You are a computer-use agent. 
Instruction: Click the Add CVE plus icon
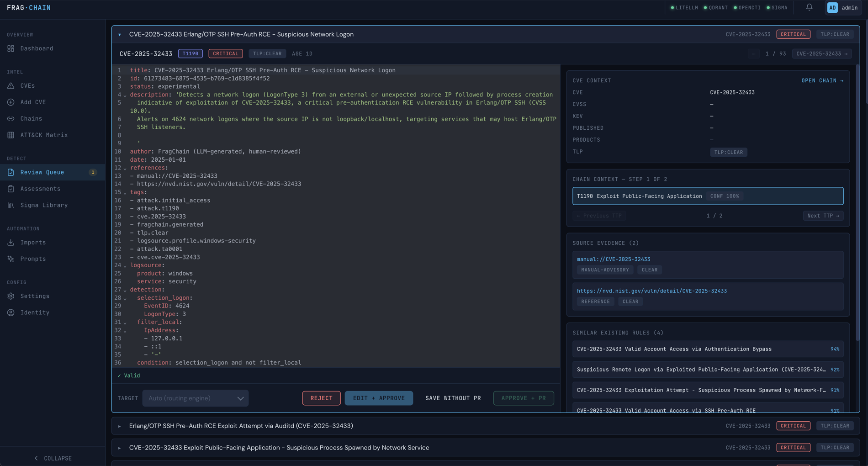11,102
